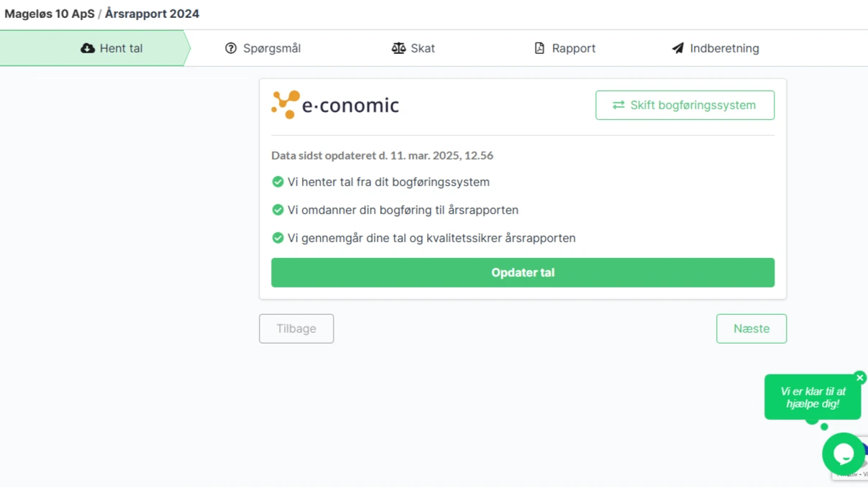
Task: Click the cloud download icon in Hent tal
Action: (x=88, y=48)
